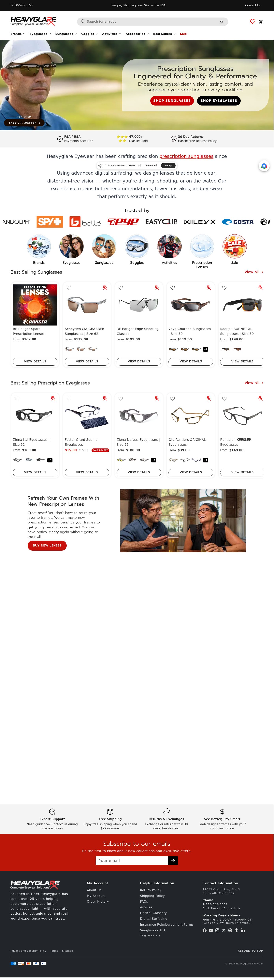Click the SHOP SUNGLASSES hero button

(x=172, y=101)
